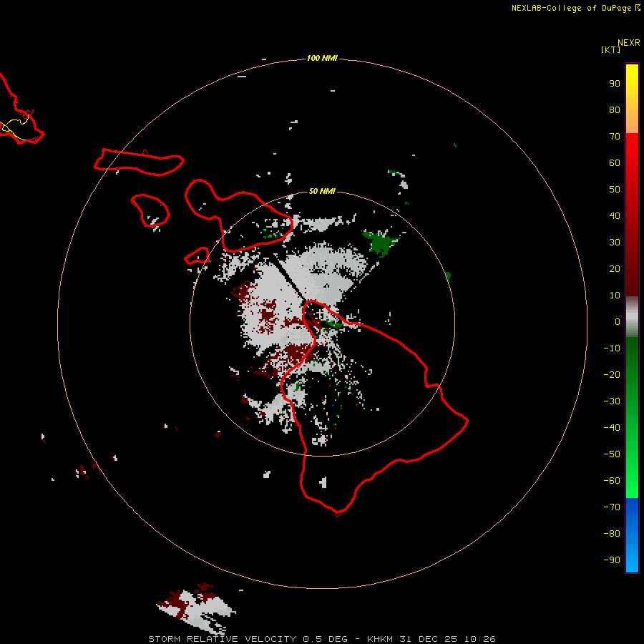Pick the gray zero-velocity band of the scale
644x644 pixels.
pyautogui.click(x=632, y=317)
